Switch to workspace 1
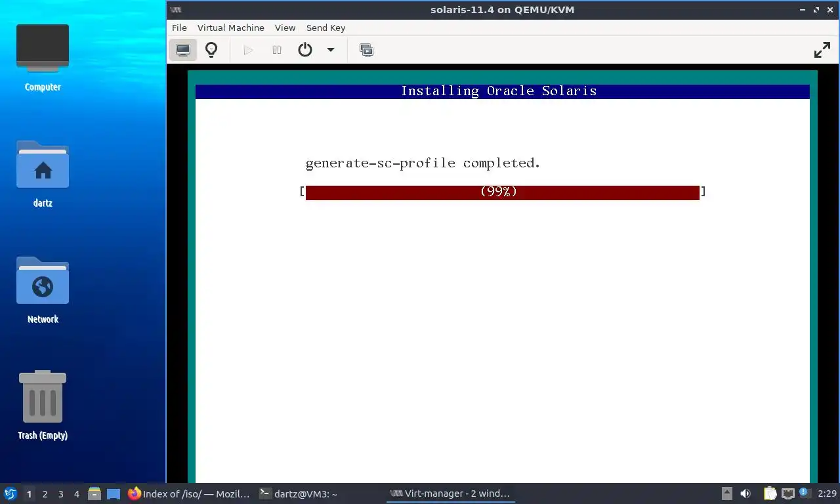The width and height of the screenshot is (840, 504). pyautogui.click(x=29, y=494)
